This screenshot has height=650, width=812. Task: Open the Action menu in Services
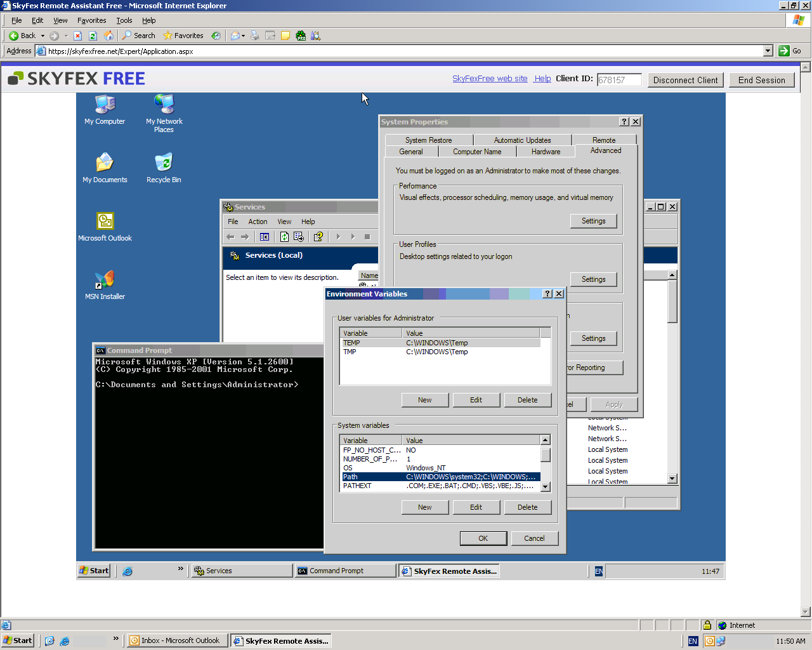coord(258,222)
